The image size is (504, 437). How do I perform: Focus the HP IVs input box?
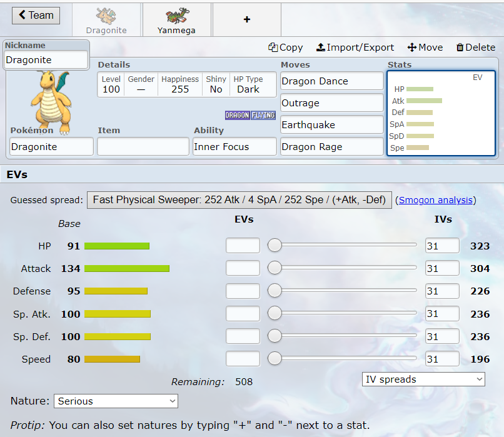[442, 246]
